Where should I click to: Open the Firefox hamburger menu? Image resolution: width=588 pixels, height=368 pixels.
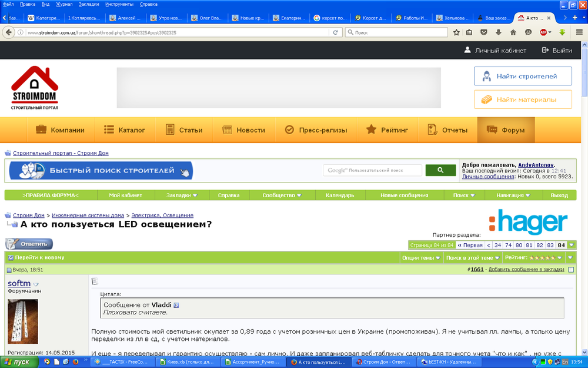[x=579, y=32]
